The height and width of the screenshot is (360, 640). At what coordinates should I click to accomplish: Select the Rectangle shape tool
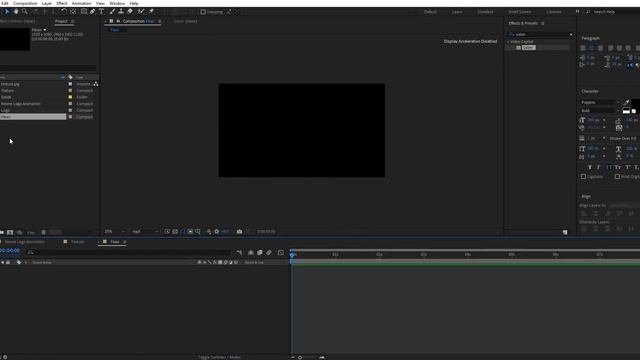pos(84,12)
